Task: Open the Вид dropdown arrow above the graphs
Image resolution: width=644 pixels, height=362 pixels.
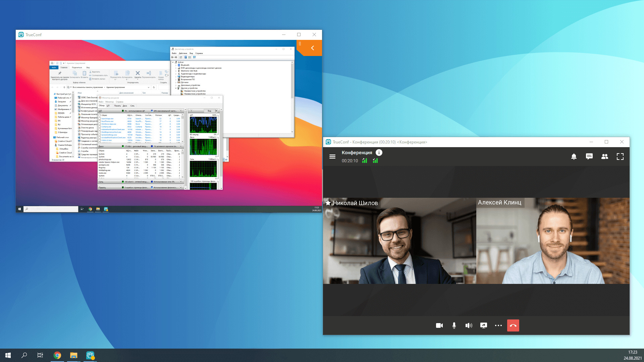Action: [x=216, y=111]
